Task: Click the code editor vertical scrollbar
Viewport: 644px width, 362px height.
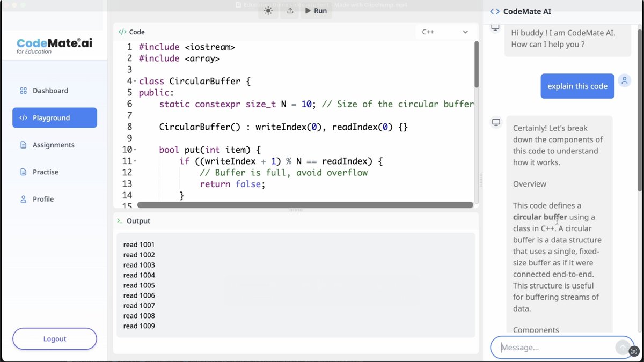Action: tap(476, 64)
